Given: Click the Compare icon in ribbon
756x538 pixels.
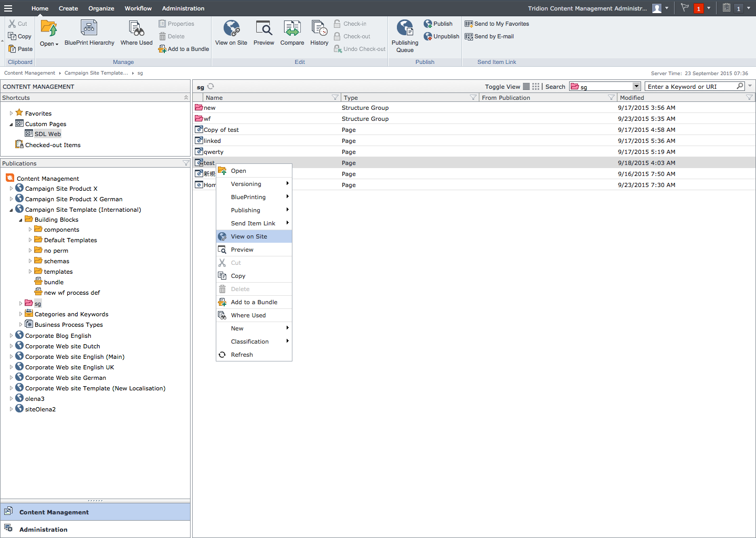Looking at the screenshot, I should coord(292,28).
